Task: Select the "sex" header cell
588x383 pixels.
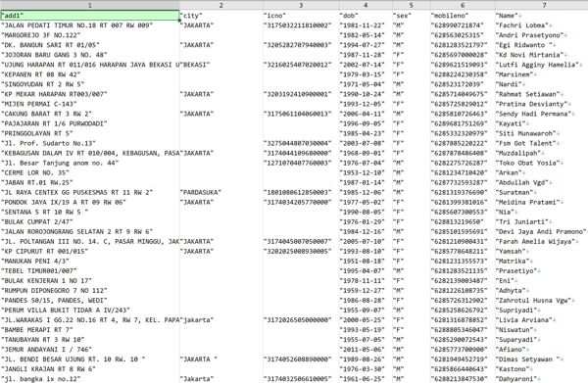Action: (412, 16)
